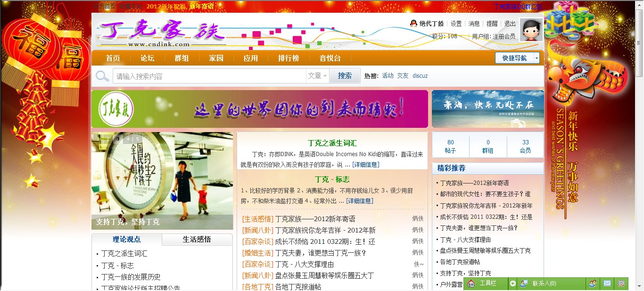
Task: Click the QQ penguin icon beside 绝代丁娇
Action: (x=413, y=23)
